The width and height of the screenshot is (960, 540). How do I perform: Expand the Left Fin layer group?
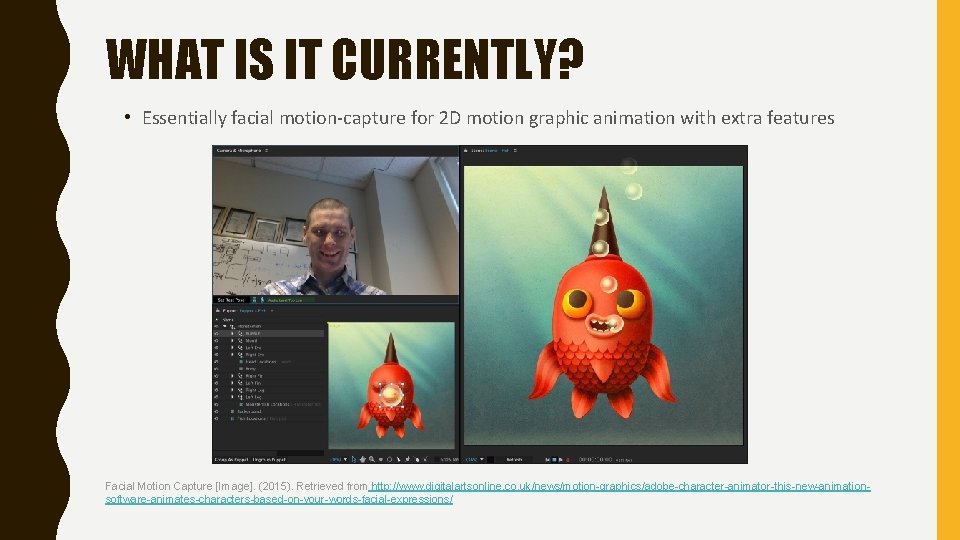[x=232, y=383]
